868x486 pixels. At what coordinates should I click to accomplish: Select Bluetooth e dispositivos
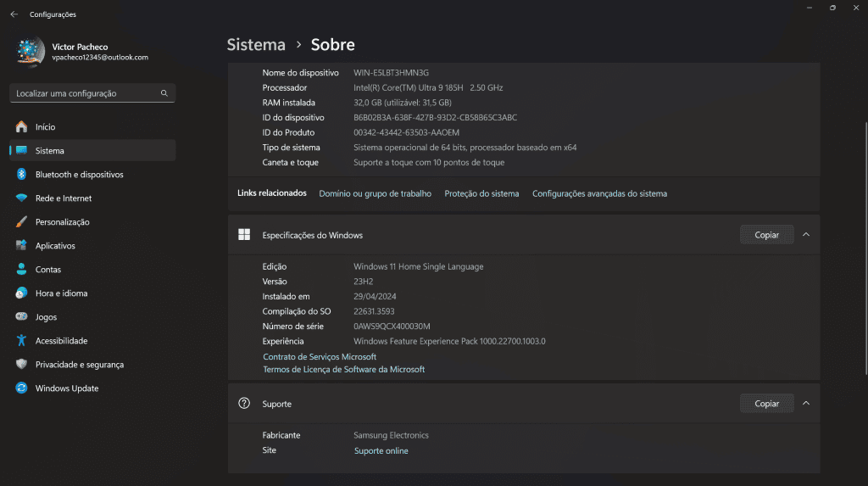click(x=92, y=174)
